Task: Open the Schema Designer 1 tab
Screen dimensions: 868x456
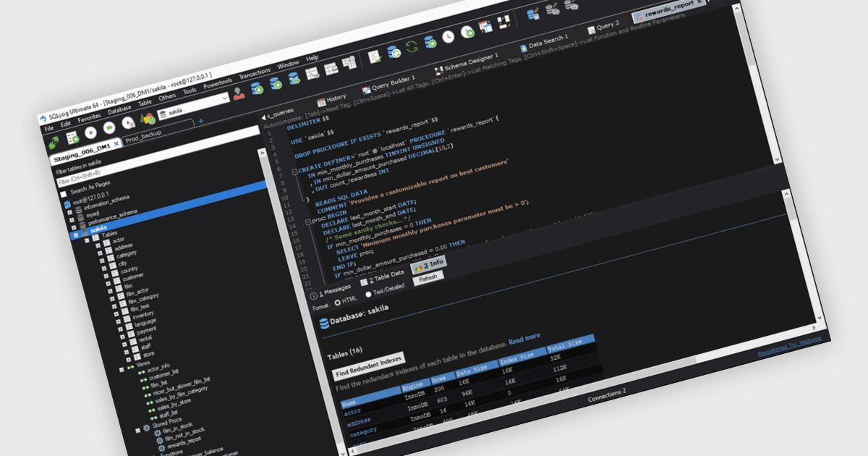Action: 467,64
